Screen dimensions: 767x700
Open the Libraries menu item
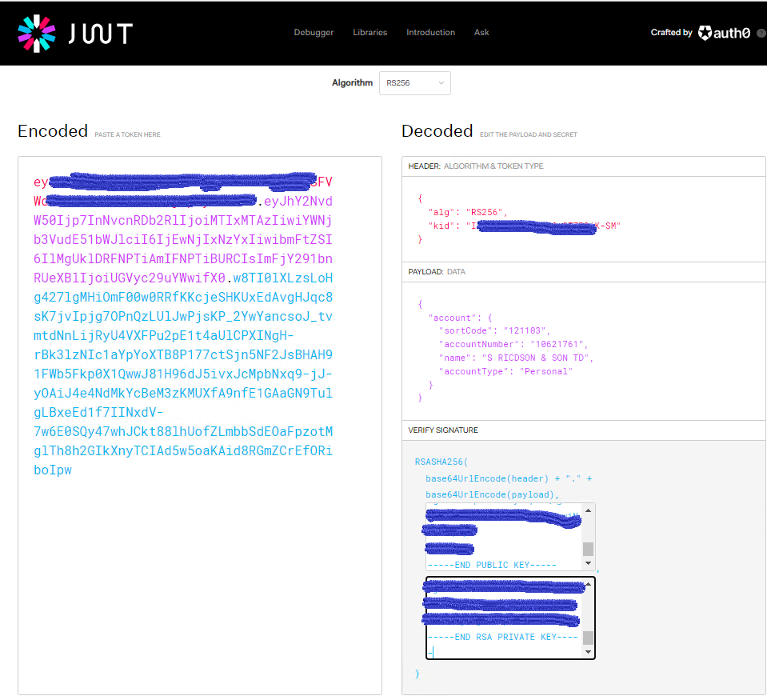(x=370, y=32)
